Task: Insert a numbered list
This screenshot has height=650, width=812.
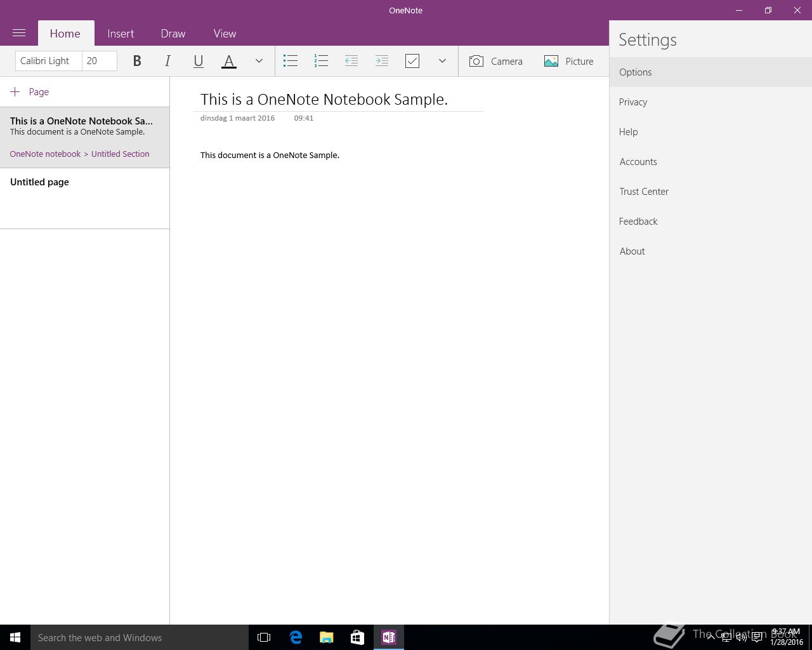Action: tap(321, 61)
